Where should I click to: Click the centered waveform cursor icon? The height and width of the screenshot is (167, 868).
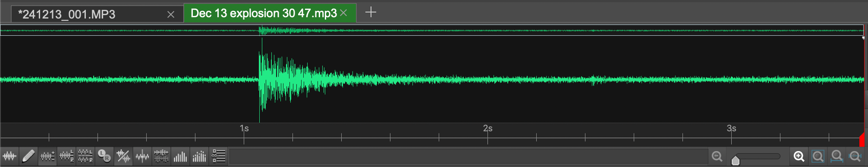click(142, 156)
